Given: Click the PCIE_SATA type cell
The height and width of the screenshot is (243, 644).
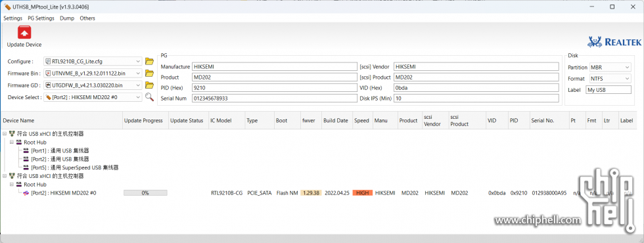Looking at the screenshot, I should [259, 193].
